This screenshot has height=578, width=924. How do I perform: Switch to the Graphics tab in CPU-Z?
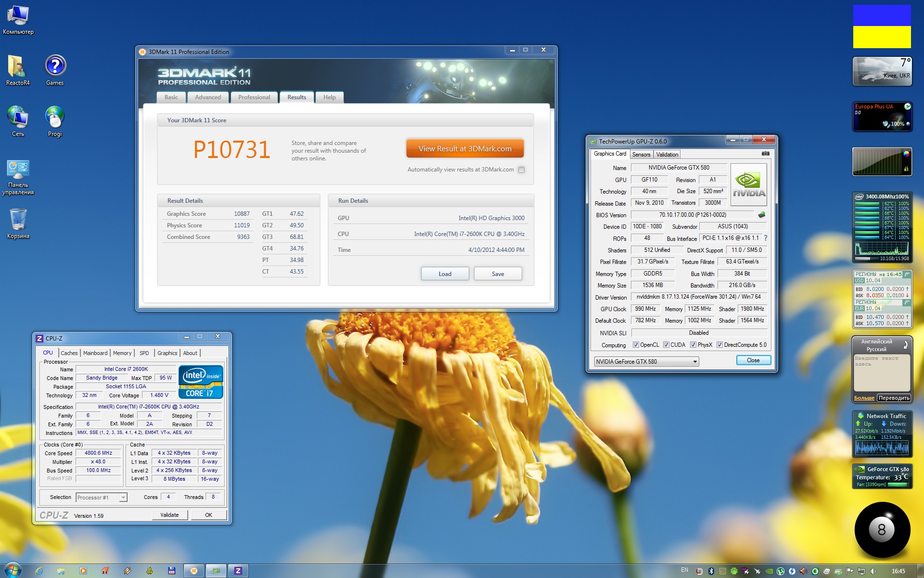pos(167,353)
